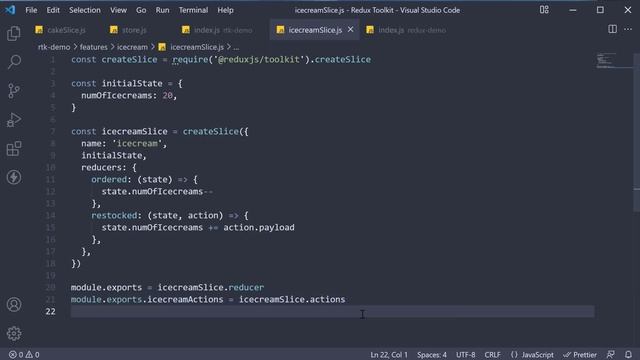Image resolution: width=640 pixels, height=360 pixels.
Task: Open the Extensions view
Action: pos(14,149)
